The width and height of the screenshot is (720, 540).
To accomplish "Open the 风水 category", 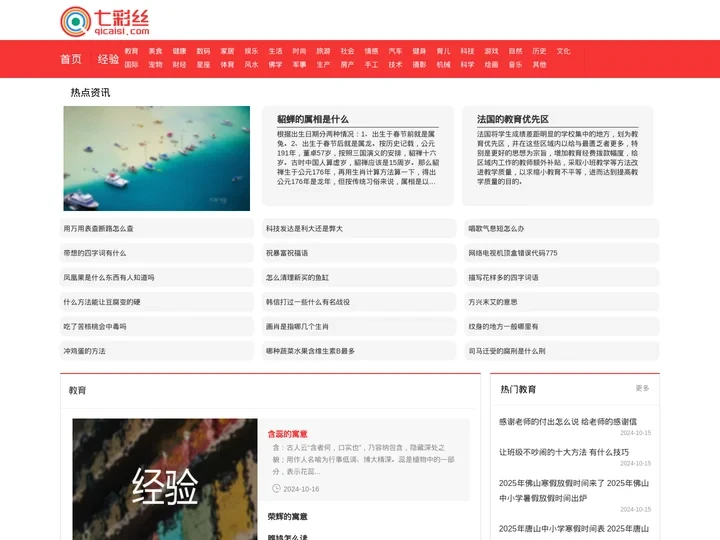I will pos(251,65).
